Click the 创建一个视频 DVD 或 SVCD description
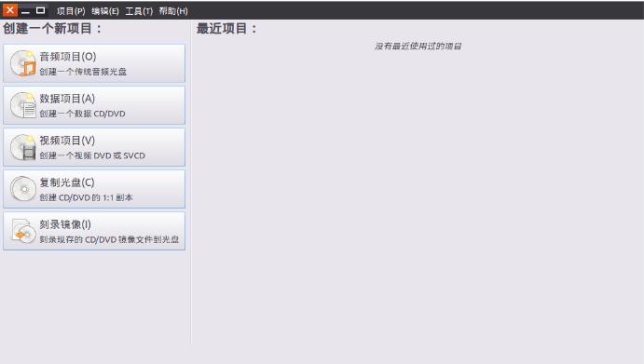 pos(92,155)
